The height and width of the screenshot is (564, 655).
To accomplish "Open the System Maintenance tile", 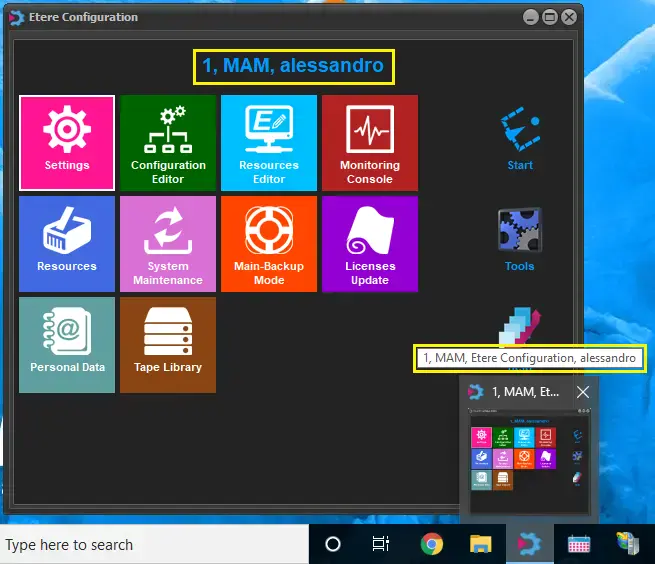I will tap(168, 243).
